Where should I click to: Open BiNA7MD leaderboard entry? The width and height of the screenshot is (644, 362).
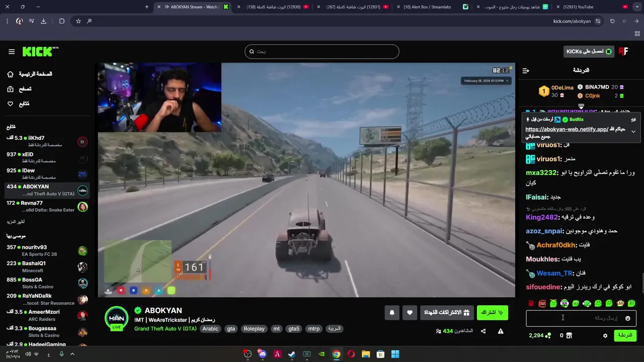[x=601, y=87]
